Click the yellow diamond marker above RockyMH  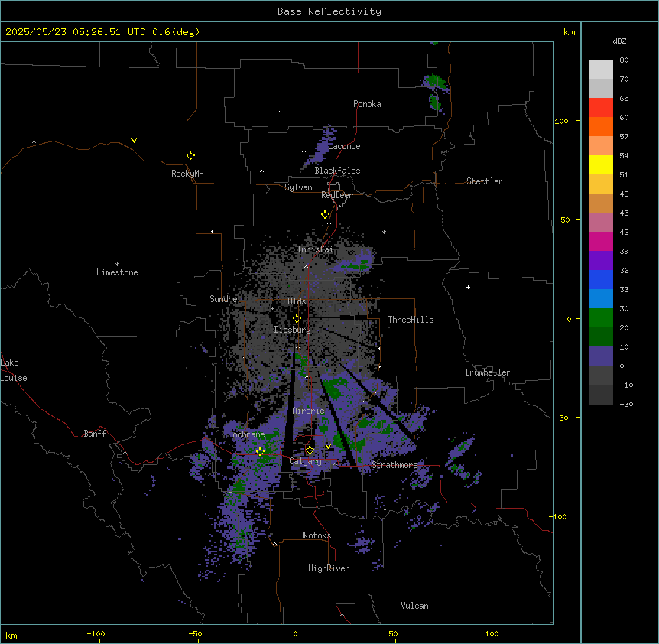pyautogui.click(x=190, y=156)
